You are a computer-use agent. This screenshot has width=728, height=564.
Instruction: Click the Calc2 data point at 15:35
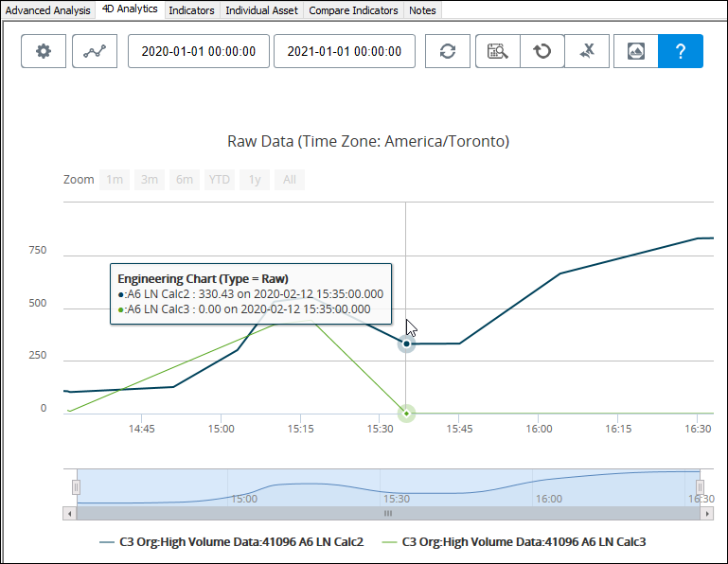(x=406, y=344)
